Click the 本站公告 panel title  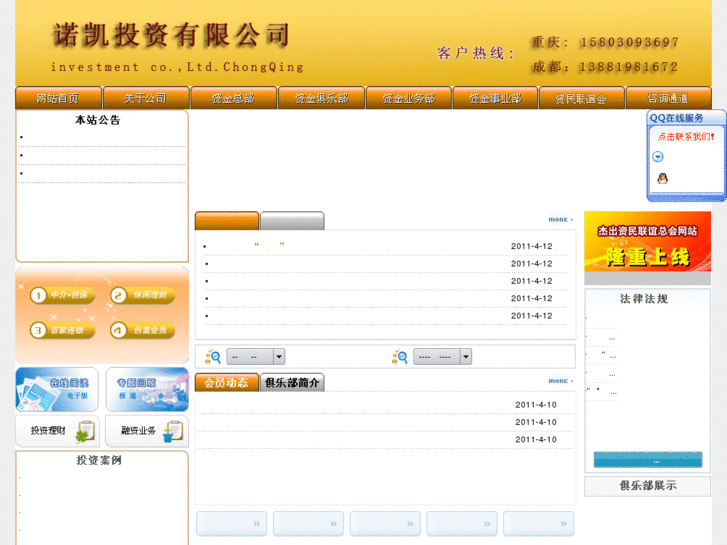pyautogui.click(x=98, y=120)
